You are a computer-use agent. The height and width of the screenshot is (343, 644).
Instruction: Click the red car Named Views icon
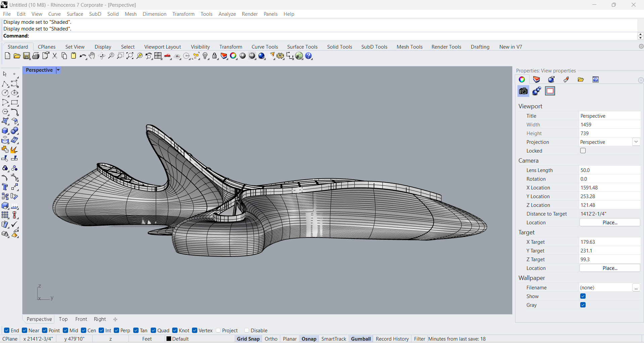pos(168,56)
